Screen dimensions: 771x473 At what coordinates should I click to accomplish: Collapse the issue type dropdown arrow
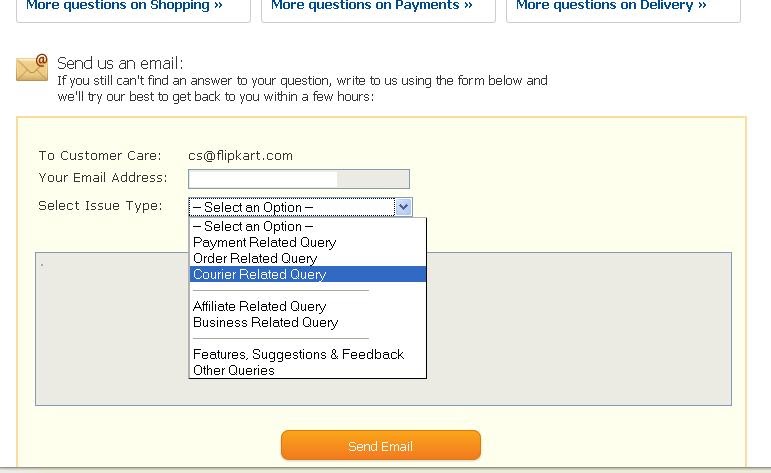pyautogui.click(x=403, y=207)
